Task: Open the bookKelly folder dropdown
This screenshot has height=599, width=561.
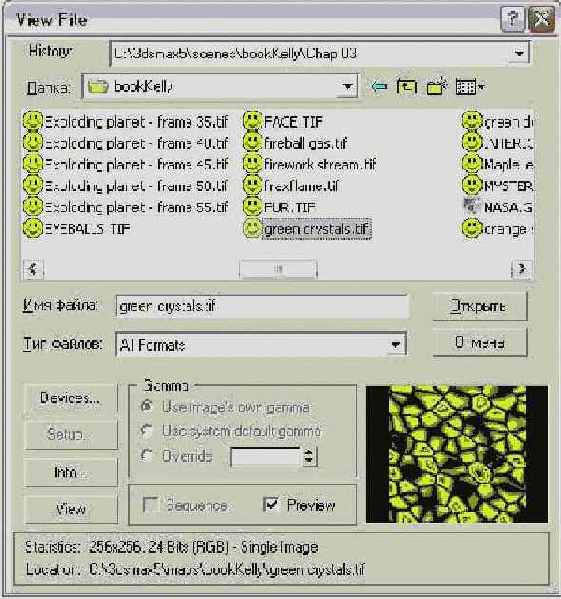Action: [x=347, y=87]
